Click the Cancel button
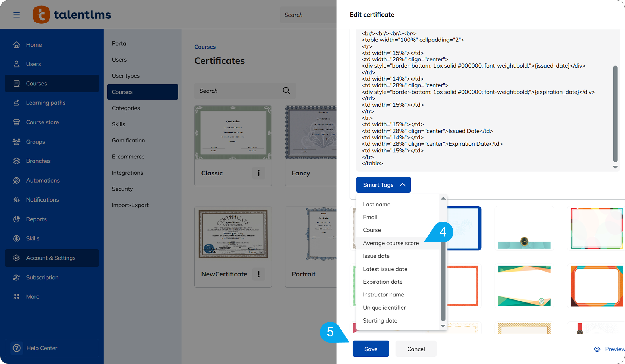 point(416,349)
